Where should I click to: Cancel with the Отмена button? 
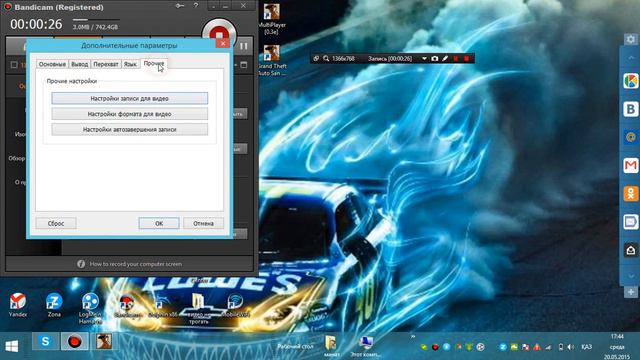203,223
